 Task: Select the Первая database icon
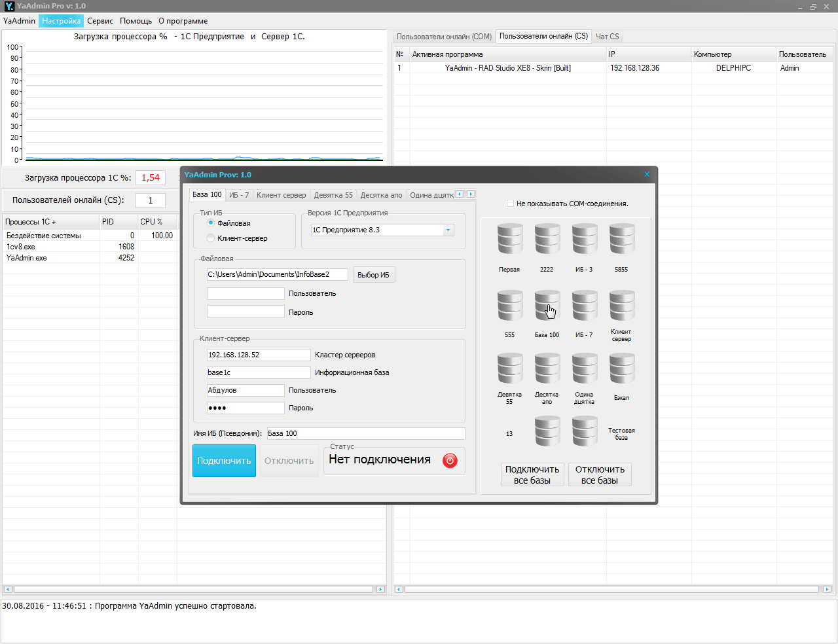(x=510, y=239)
